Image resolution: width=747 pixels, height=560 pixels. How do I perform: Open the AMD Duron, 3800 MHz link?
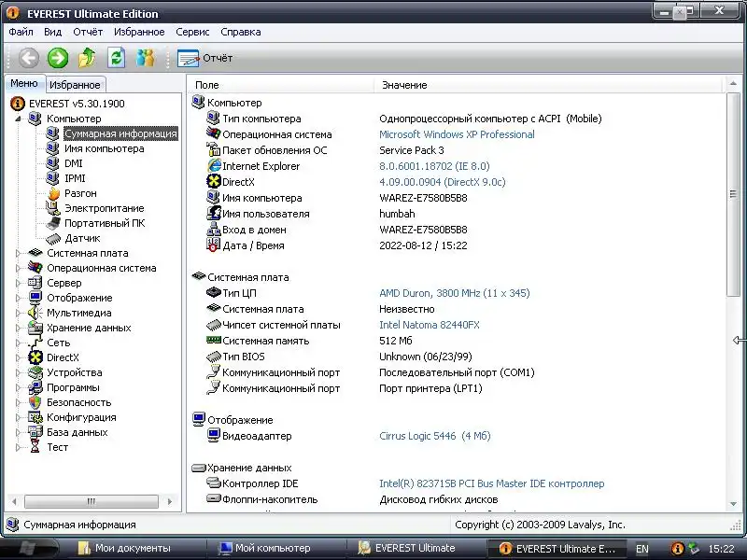click(x=455, y=293)
